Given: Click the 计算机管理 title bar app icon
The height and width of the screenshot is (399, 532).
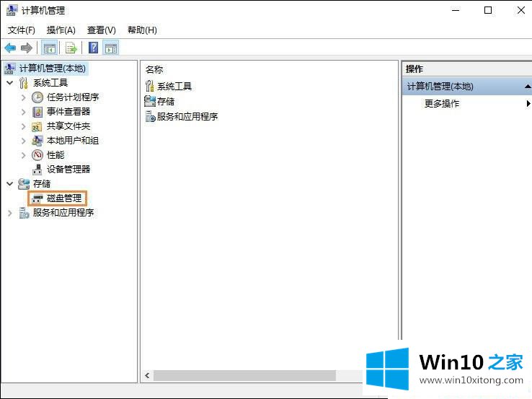Looking at the screenshot, I should [x=12, y=10].
